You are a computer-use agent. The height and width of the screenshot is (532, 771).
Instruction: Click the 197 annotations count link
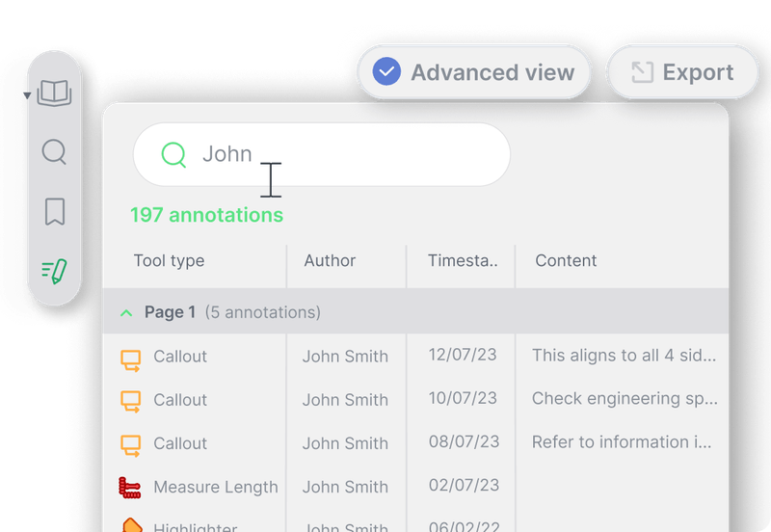tap(206, 215)
